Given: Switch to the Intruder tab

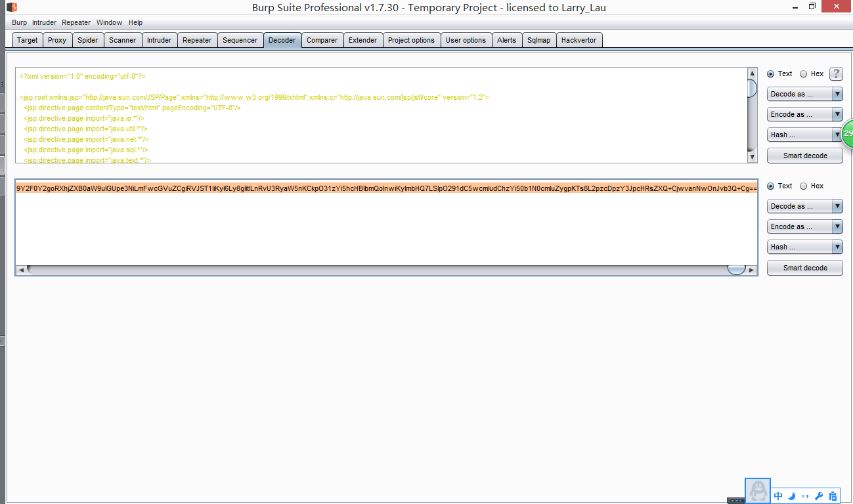Looking at the screenshot, I should (160, 40).
